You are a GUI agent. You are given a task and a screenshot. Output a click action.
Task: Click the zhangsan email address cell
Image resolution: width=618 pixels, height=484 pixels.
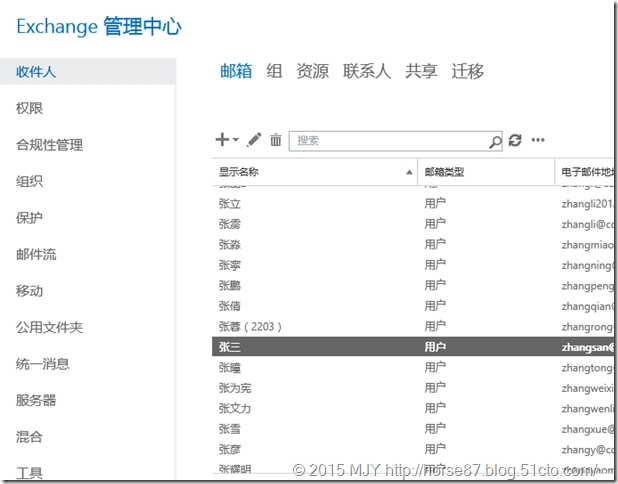coord(588,347)
